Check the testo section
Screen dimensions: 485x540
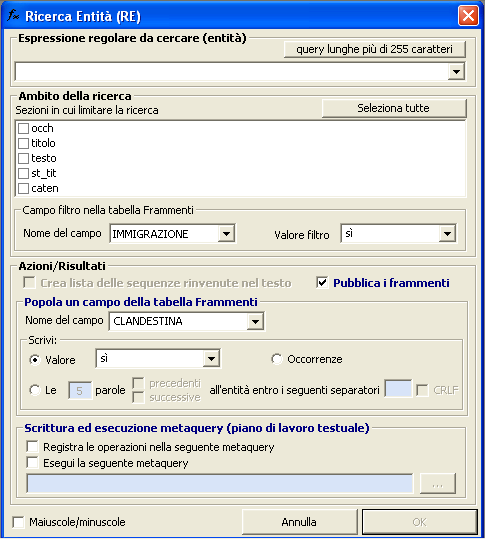(x=23, y=158)
